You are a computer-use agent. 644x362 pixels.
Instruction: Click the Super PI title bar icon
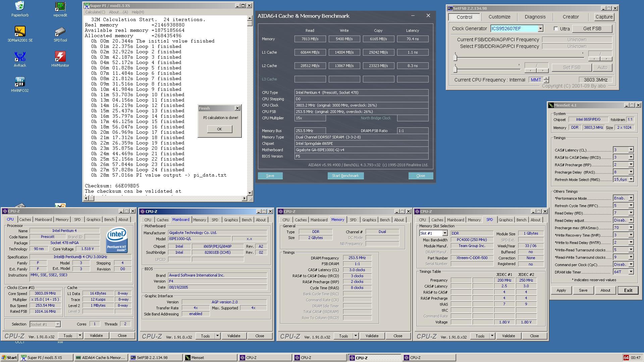[87, 6]
